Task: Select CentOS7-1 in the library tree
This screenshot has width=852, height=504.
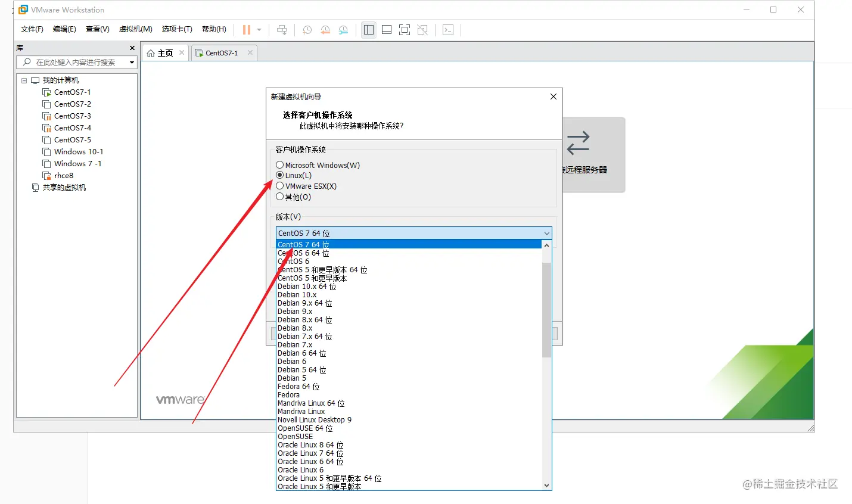Action: tap(72, 92)
